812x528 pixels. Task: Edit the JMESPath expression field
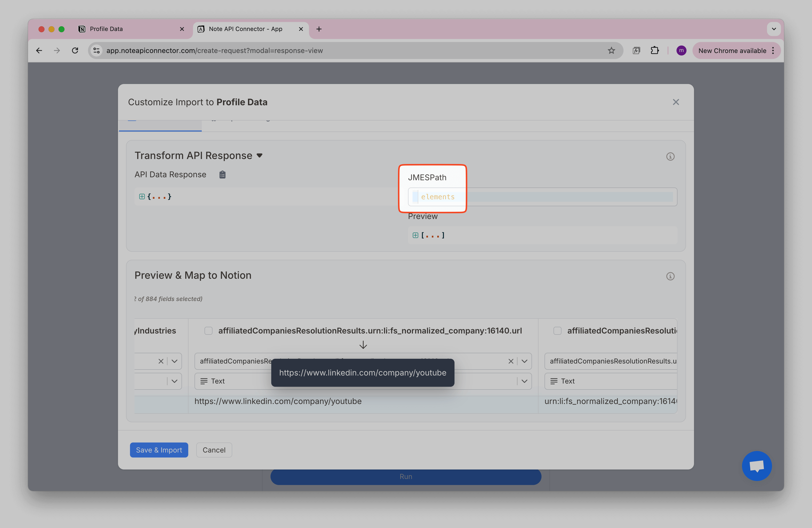click(542, 197)
